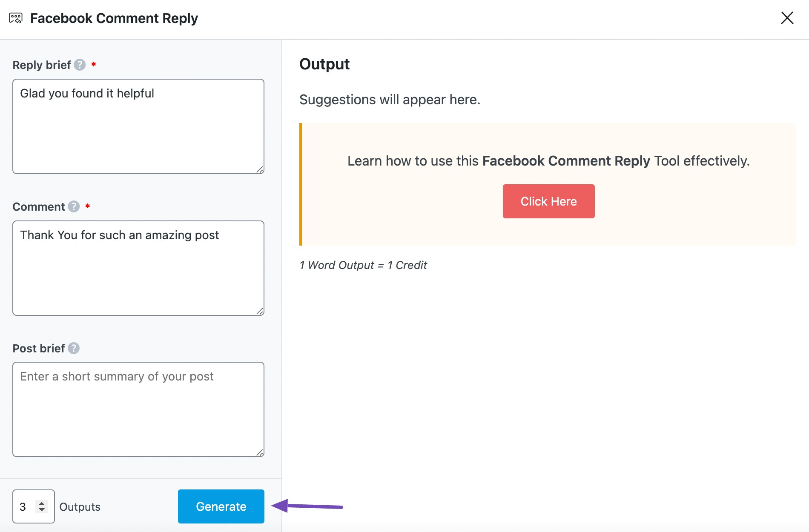Click the Reply brief textarea resize handle
The image size is (809, 532).
(x=260, y=170)
